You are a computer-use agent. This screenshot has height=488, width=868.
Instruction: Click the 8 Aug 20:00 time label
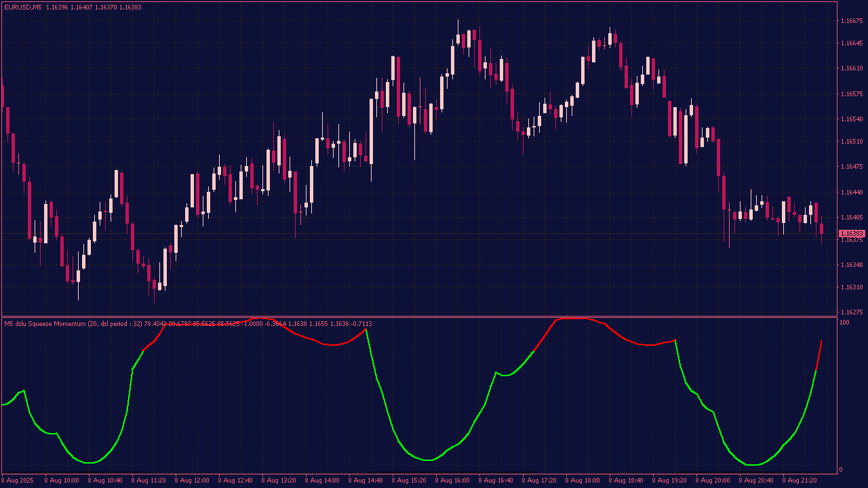713,480
